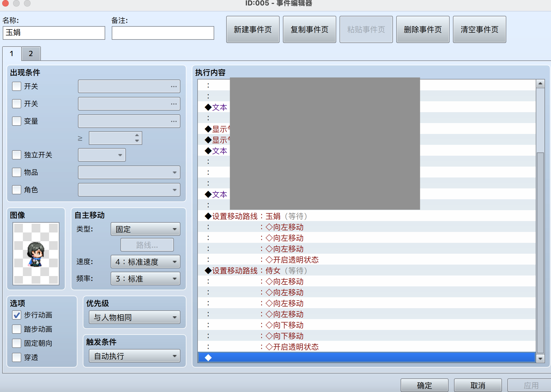Check 踏步动画 option
Viewport: 551px width, 392px height.
[x=17, y=329]
